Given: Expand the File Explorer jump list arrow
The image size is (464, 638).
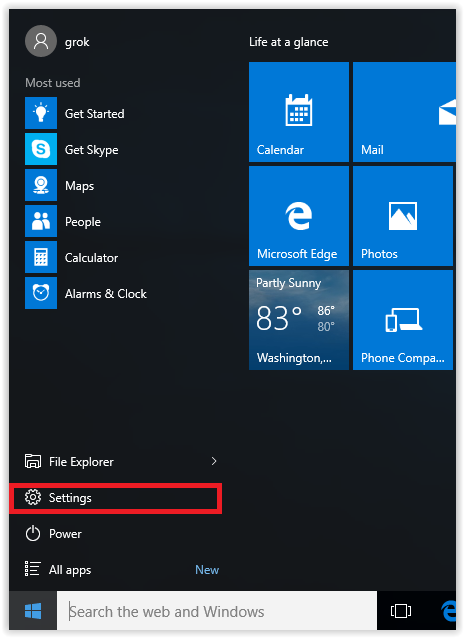Looking at the screenshot, I should [214, 461].
